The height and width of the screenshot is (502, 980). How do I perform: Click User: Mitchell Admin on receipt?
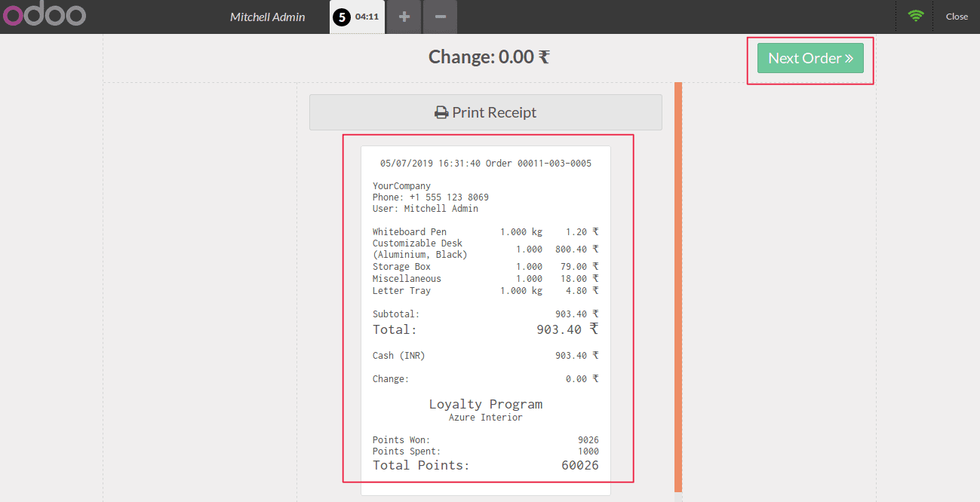425,209
